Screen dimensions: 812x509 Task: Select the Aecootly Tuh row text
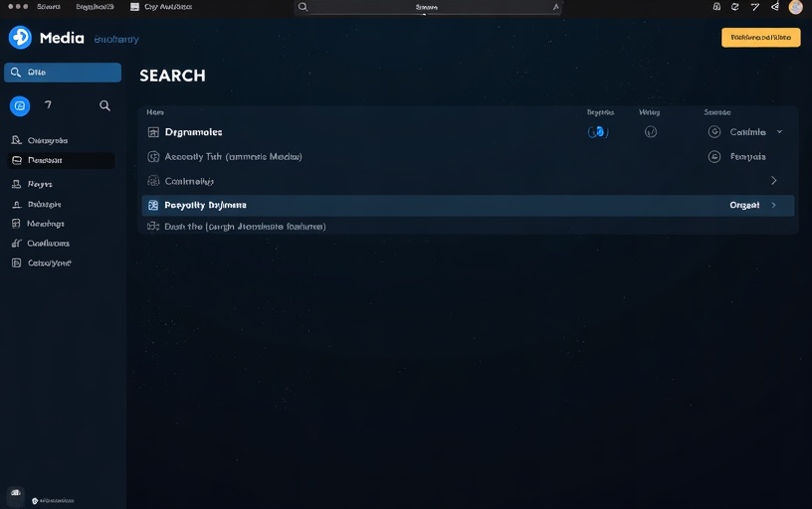click(233, 157)
